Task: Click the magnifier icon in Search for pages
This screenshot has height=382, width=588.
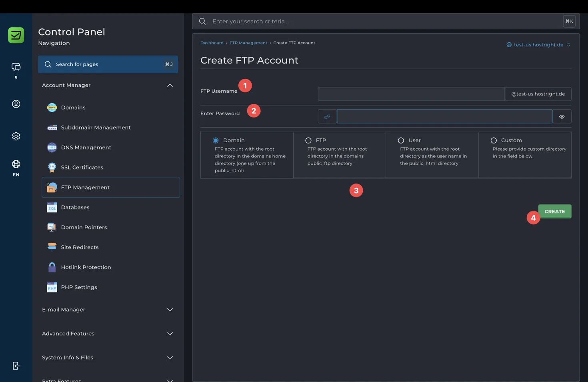Action: 48,64
